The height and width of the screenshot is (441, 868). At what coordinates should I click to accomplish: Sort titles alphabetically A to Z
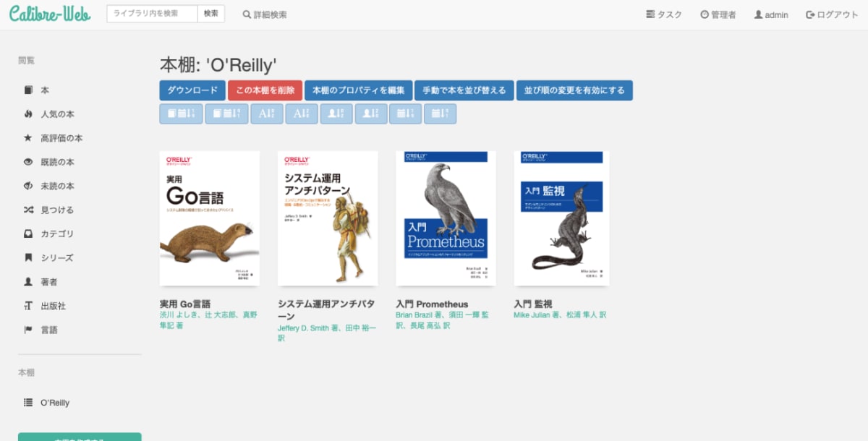(x=267, y=114)
